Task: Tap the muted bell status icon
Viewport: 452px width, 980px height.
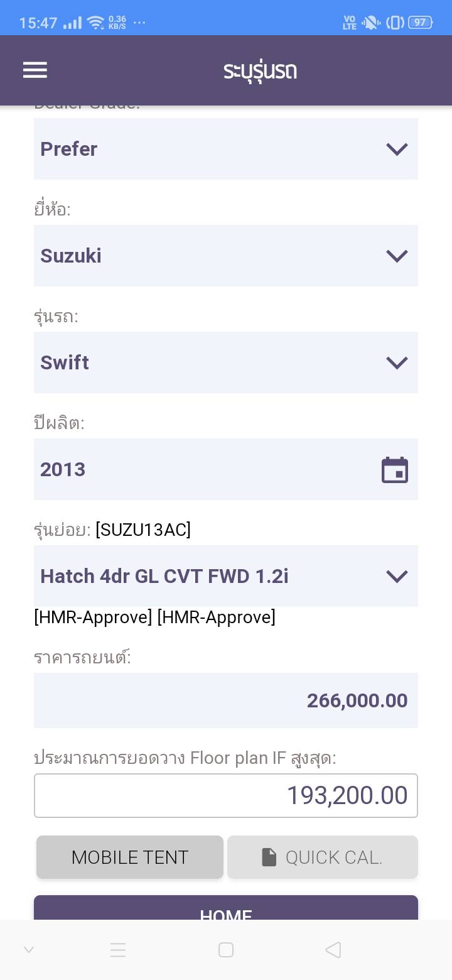Action: [371, 23]
